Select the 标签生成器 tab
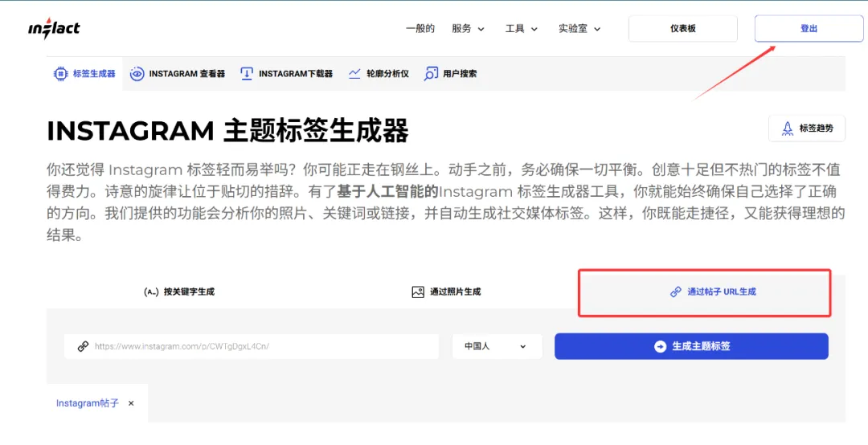 (84, 74)
